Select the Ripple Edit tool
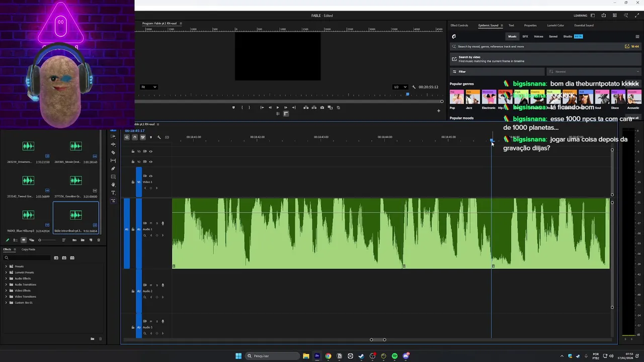Image resolution: width=644 pixels, height=362 pixels. tap(113, 144)
